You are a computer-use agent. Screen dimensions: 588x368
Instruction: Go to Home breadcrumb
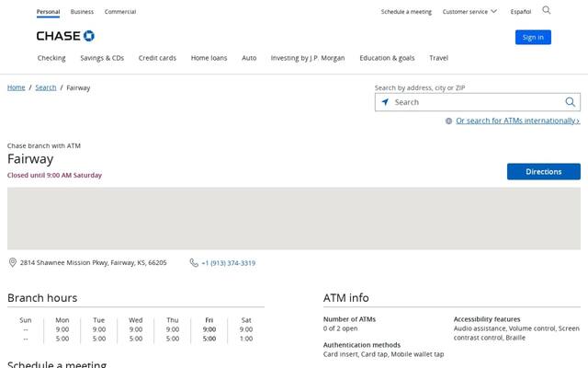17,87
